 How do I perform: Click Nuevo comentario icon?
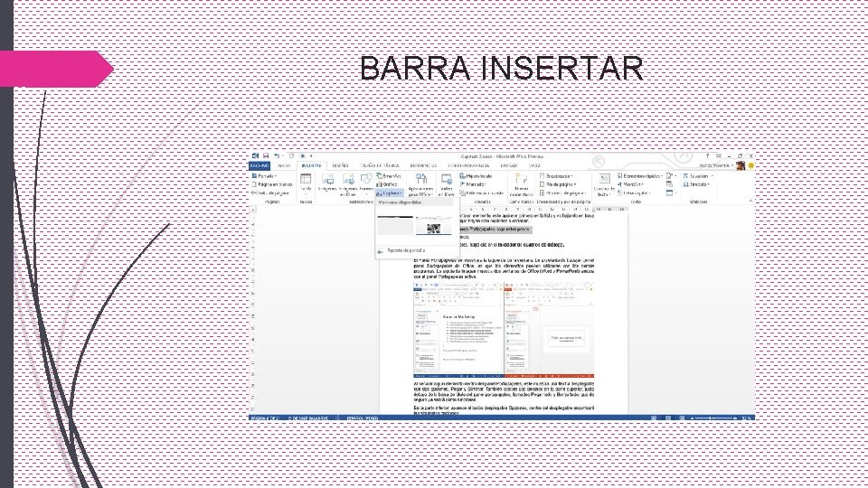point(521,184)
